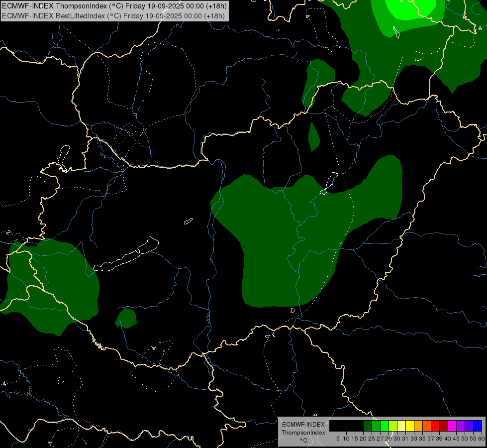Select the blue 55–60 legend swatch
Screen dimensions: 487x448
point(478,426)
